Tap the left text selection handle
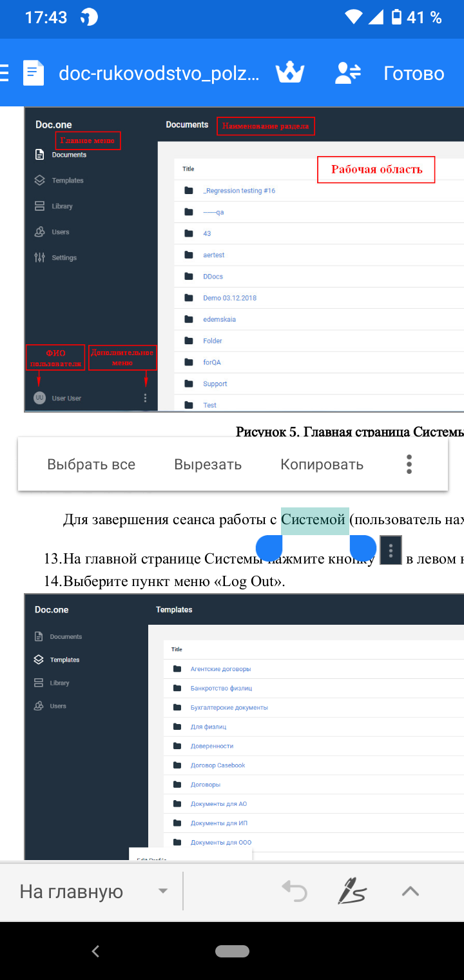 click(x=269, y=548)
